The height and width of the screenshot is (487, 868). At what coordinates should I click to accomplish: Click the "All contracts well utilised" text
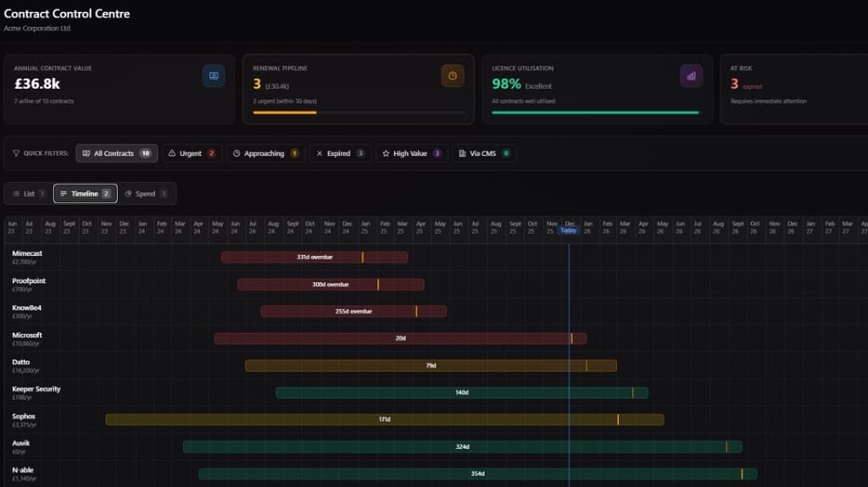point(524,102)
